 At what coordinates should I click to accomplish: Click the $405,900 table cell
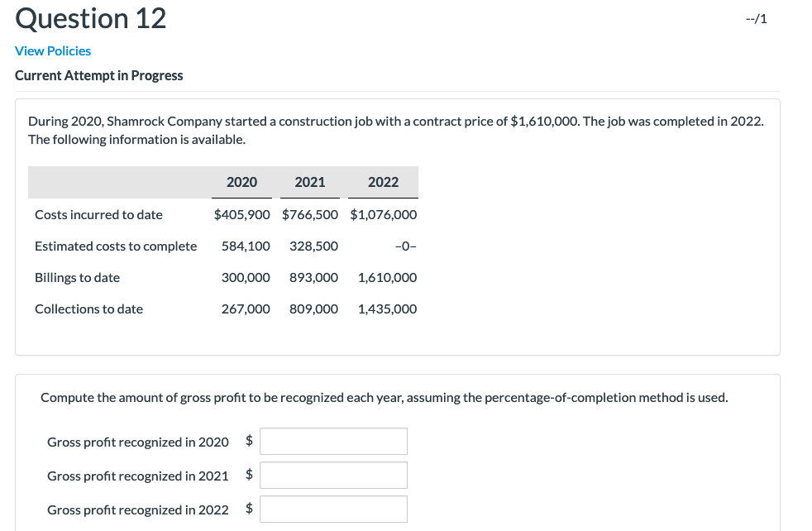coord(241,214)
